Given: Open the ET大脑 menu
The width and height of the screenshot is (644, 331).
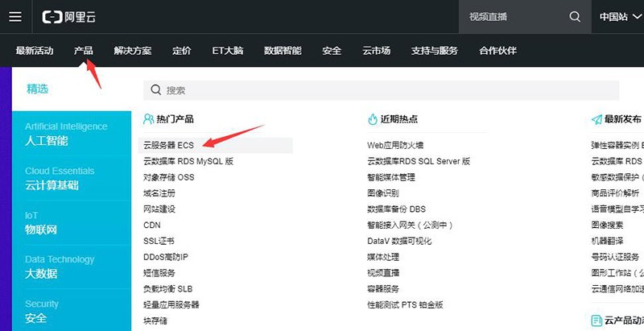Looking at the screenshot, I should pyautogui.click(x=228, y=51).
